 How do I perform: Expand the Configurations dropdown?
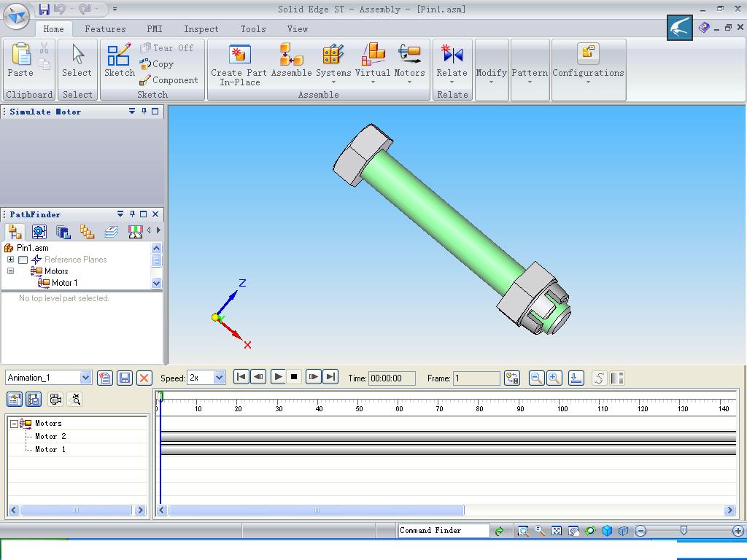point(588,82)
